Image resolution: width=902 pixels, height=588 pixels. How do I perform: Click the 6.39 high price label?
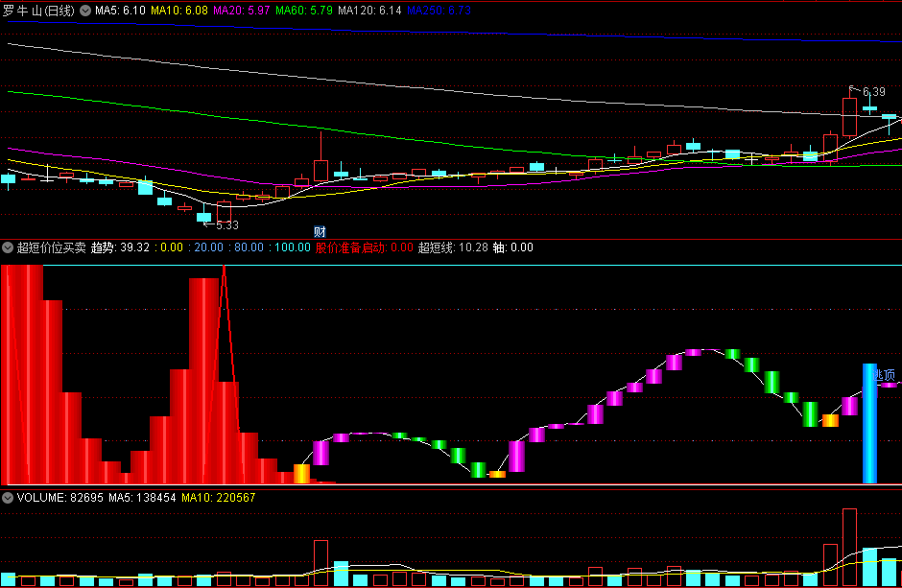click(x=874, y=92)
